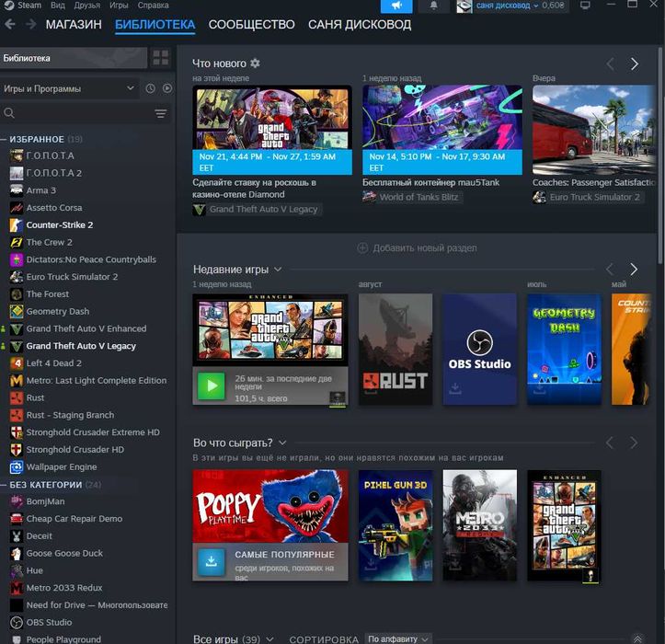Open OBS Studio cover thumbnail
The height and width of the screenshot is (644, 665).
tap(480, 350)
